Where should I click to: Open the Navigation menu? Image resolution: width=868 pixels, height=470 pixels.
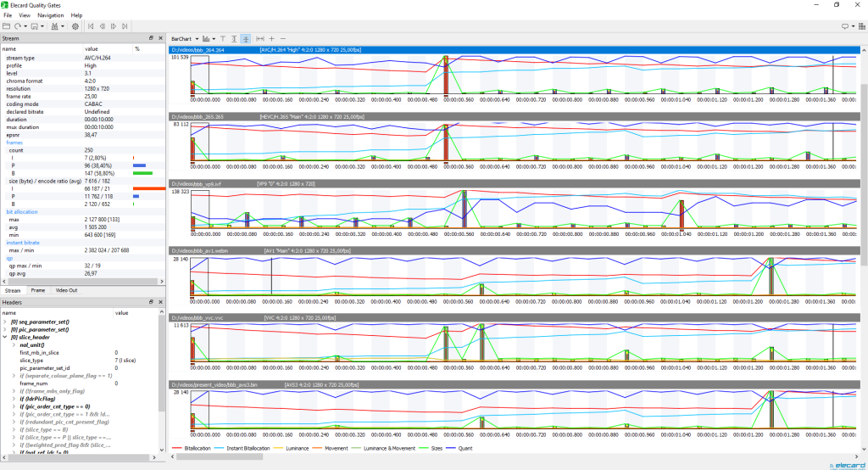coord(50,15)
